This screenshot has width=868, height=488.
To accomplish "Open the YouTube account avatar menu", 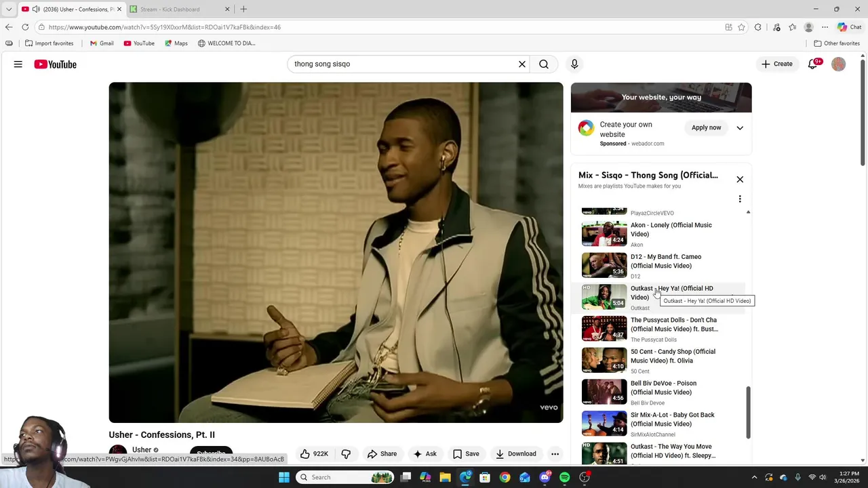I will [x=839, y=64].
